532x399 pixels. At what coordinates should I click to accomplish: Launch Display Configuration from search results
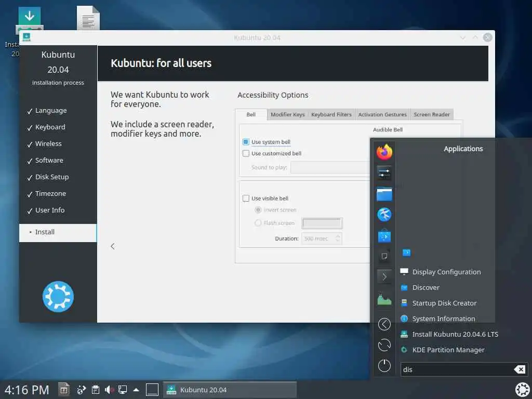(x=447, y=272)
